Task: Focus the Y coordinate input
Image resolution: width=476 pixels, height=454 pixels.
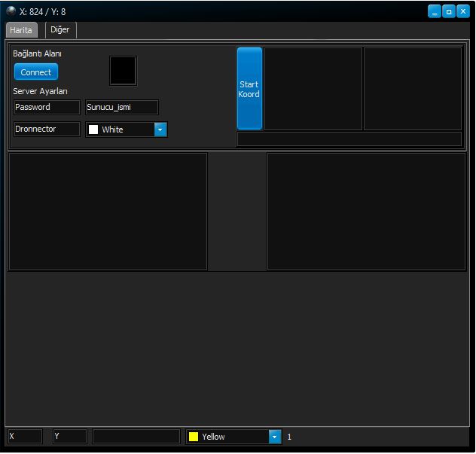Action: pyautogui.click(x=70, y=437)
